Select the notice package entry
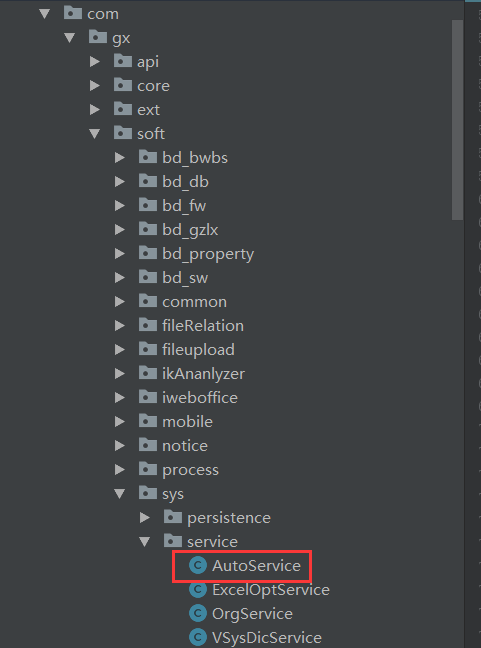 click(x=185, y=446)
